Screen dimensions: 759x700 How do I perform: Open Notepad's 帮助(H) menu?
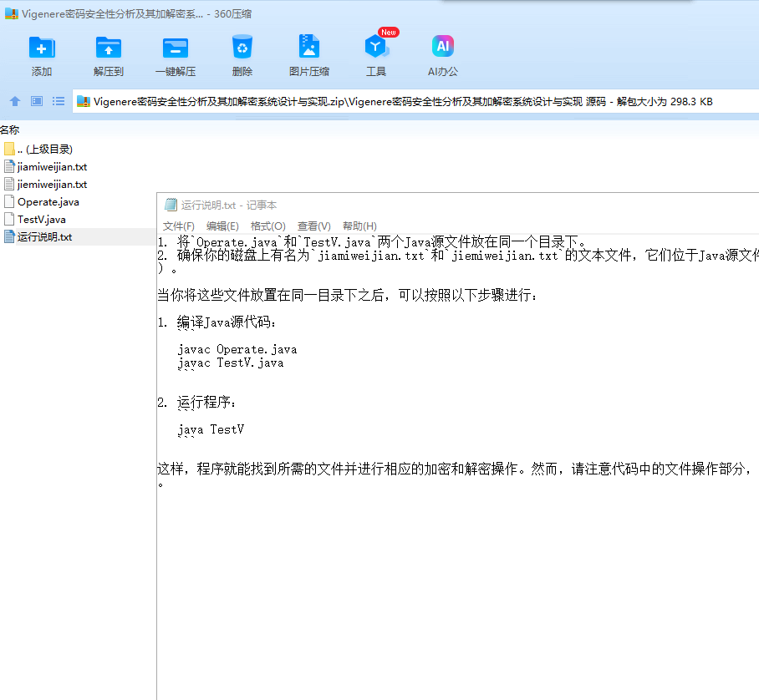pos(359,226)
